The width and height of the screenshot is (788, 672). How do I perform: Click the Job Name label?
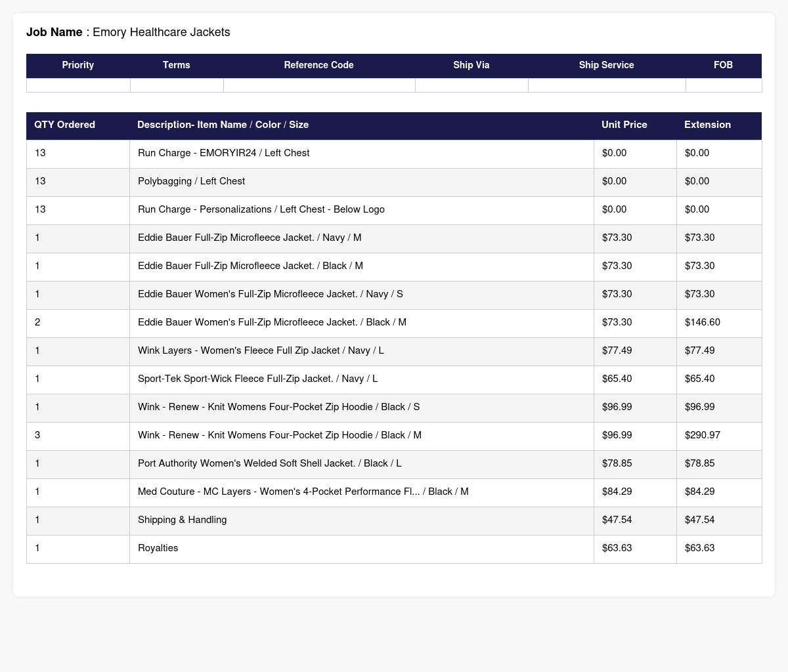click(54, 32)
